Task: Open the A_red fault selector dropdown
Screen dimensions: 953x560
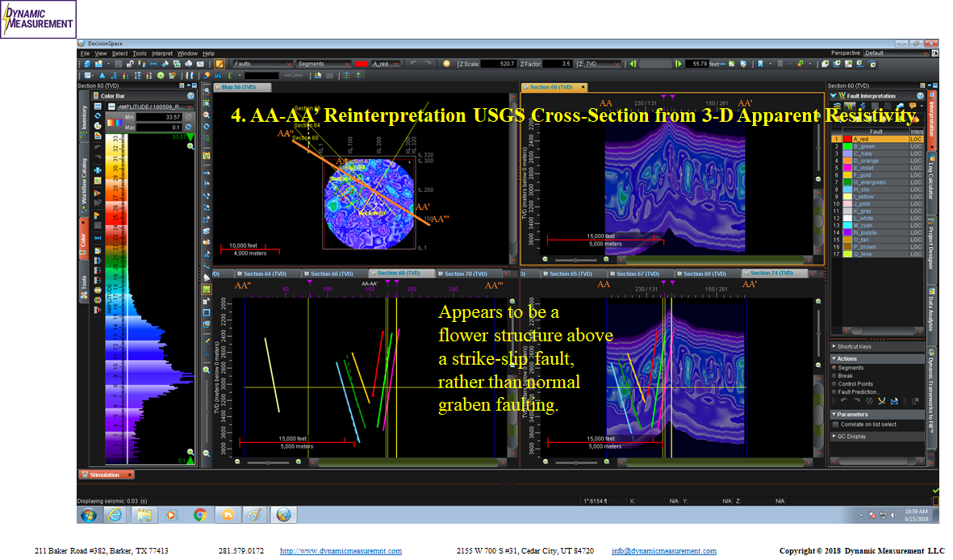Action: (386, 64)
